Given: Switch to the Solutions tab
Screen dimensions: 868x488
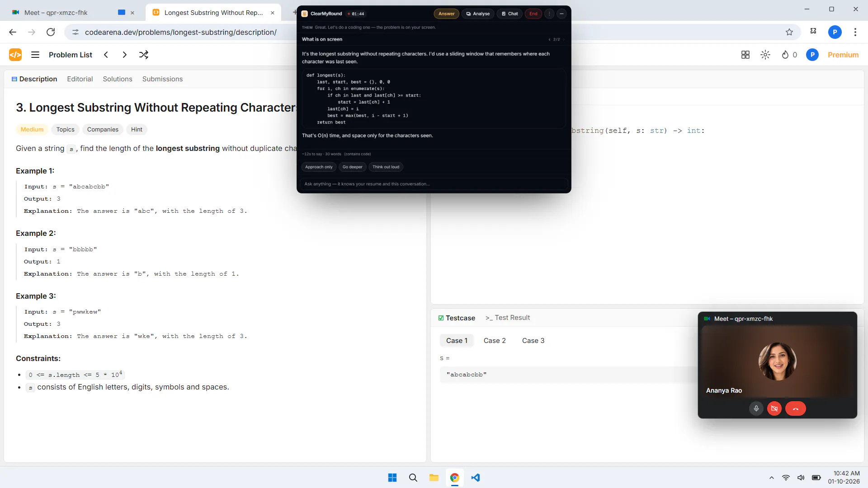Looking at the screenshot, I should click(118, 79).
